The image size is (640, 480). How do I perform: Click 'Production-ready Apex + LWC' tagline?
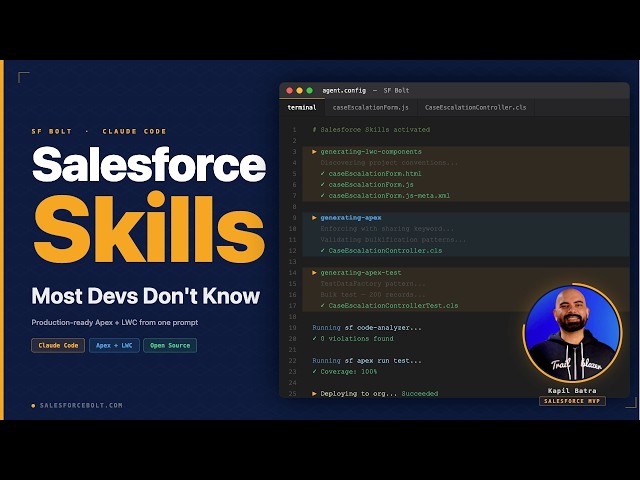tap(115, 322)
